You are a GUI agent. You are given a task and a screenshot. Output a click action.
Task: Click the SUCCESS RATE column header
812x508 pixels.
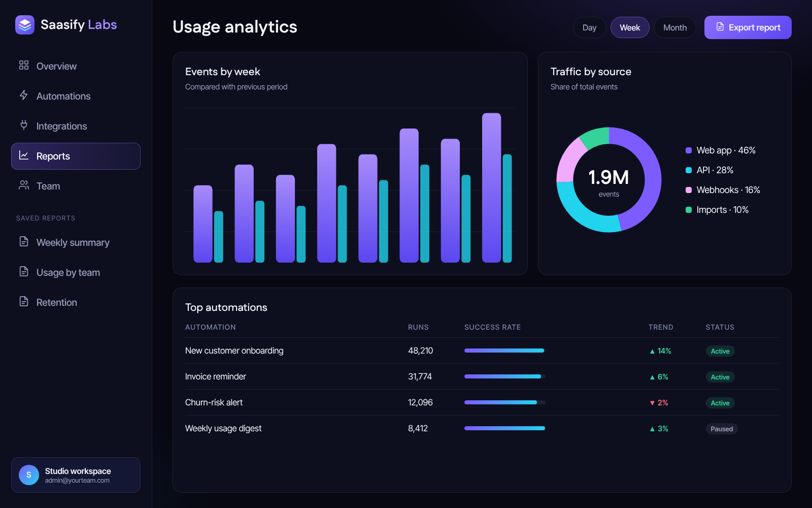[x=493, y=327]
